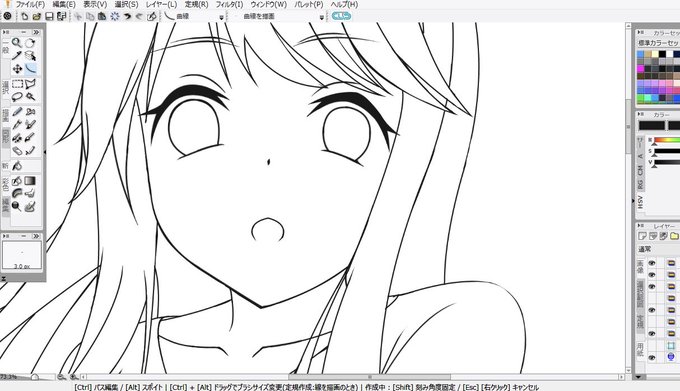The height and width of the screenshot is (391, 680).
Task: Open the ウィンドウ(W) menu
Action: (x=268, y=4)
